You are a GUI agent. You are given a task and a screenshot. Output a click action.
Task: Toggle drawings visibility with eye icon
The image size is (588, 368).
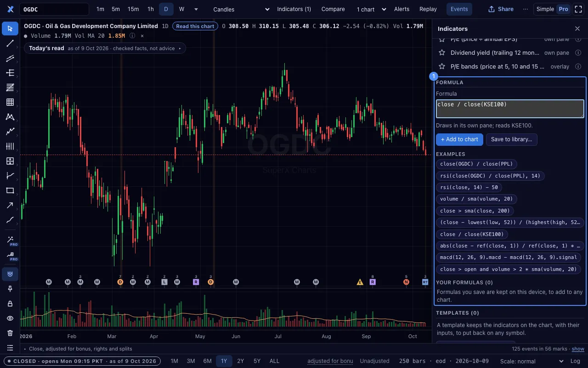pos(10,318)
